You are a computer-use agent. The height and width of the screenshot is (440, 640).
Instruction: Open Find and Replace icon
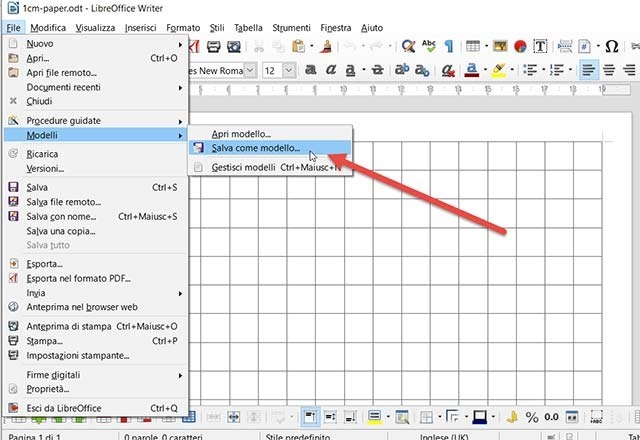[x=408, y=47]
